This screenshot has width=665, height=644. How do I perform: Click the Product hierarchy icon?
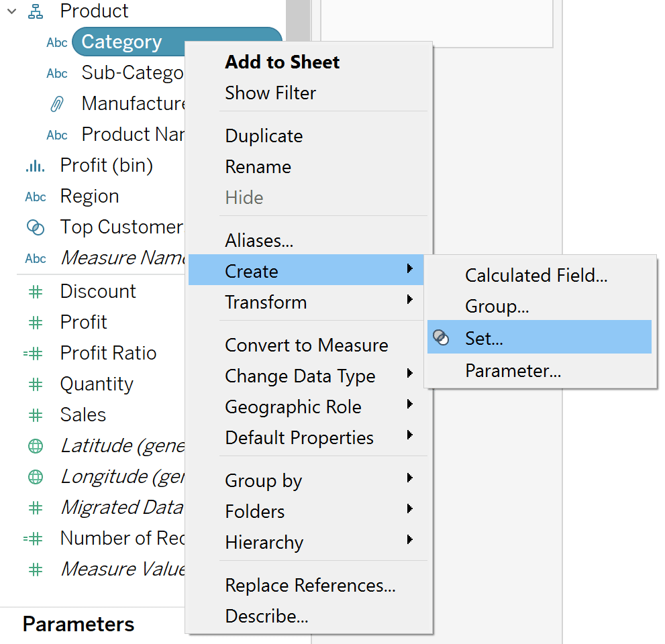(35, 11)
